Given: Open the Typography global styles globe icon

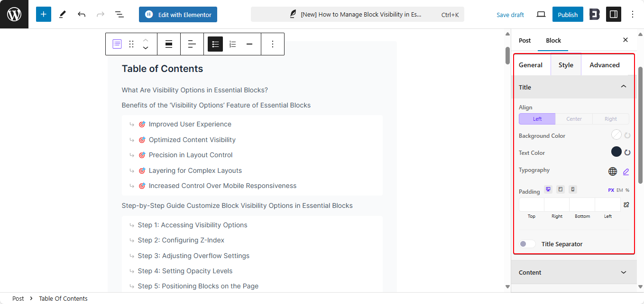Looking at the screenshot, I should [613, 171].
